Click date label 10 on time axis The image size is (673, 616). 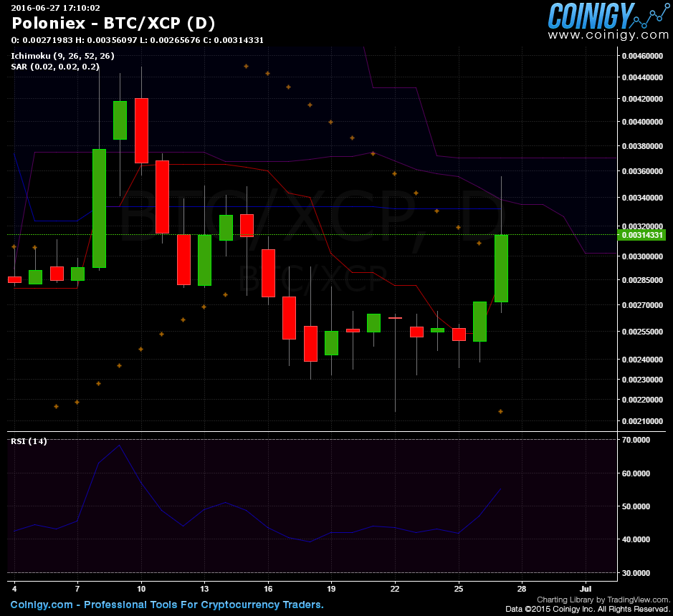pyautogui.click(x=141, y=589)
